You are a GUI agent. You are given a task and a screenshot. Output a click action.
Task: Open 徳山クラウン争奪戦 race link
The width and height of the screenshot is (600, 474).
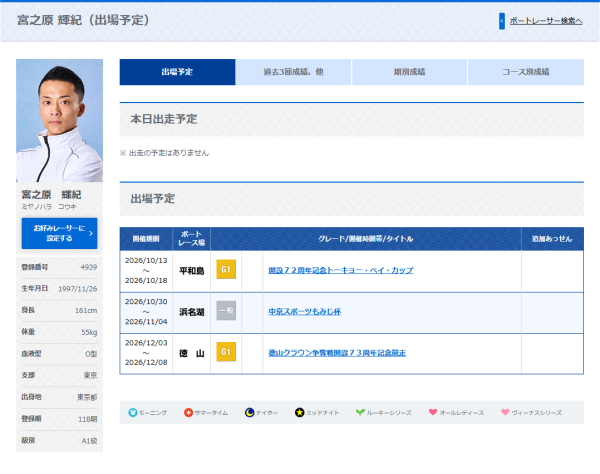click(x=337, y=353)
